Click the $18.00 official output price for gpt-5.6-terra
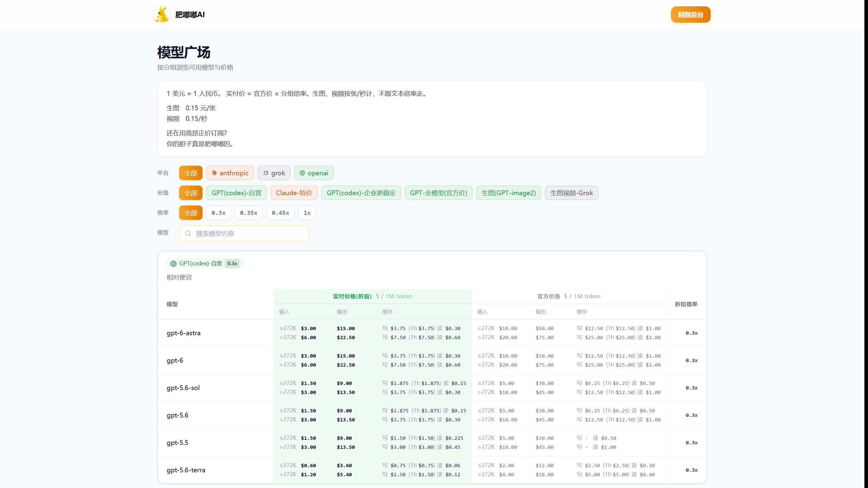Screen dimensions: 868x488 (545, 474)
